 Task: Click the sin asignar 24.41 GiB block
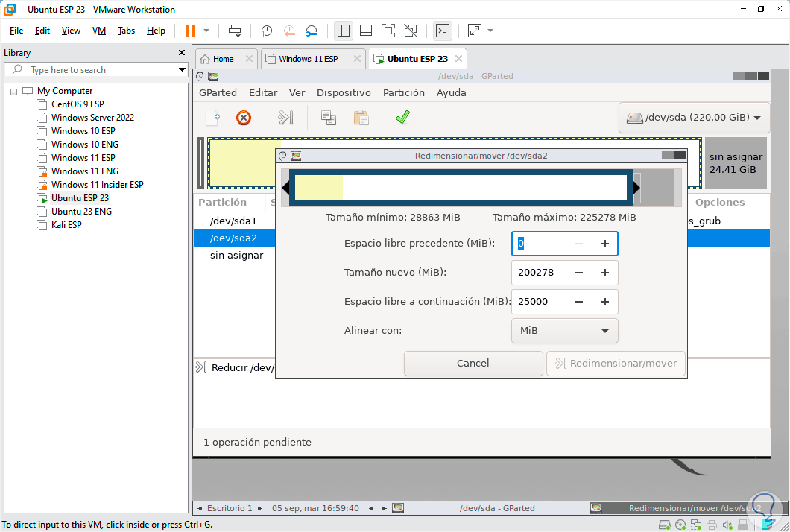pyautogui.click(x=736, y=163)
